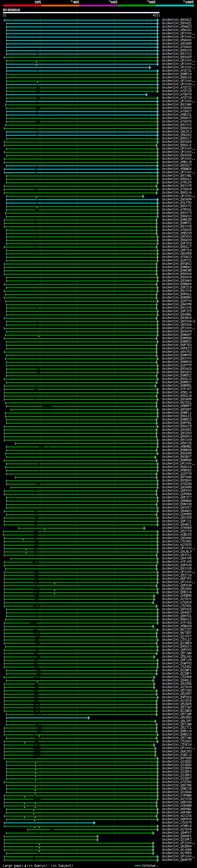Click the start position 1 ruler label

click(5, 15)
